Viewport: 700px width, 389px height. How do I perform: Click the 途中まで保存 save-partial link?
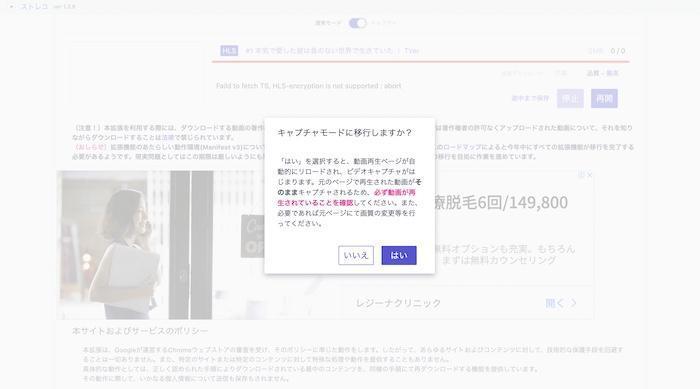(530, 98)
